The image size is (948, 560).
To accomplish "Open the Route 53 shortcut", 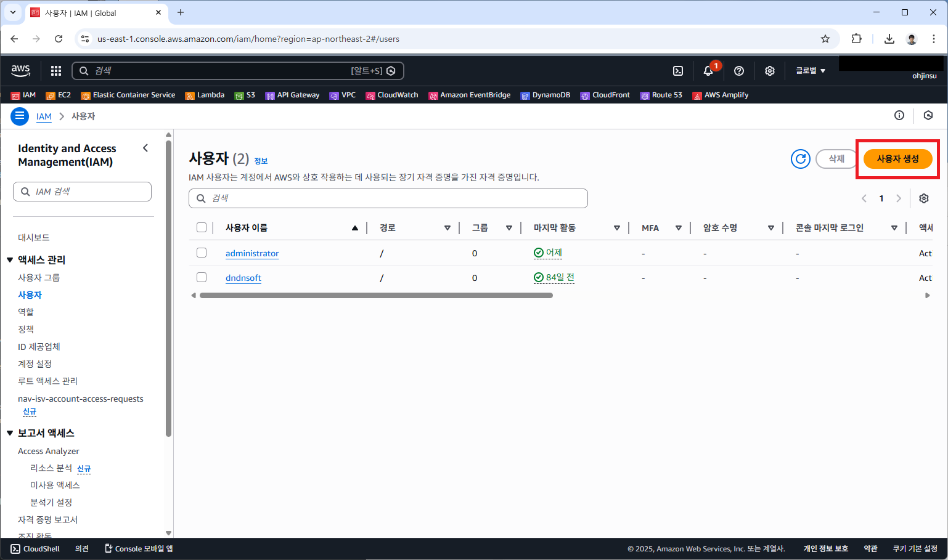I will [661, 95].
